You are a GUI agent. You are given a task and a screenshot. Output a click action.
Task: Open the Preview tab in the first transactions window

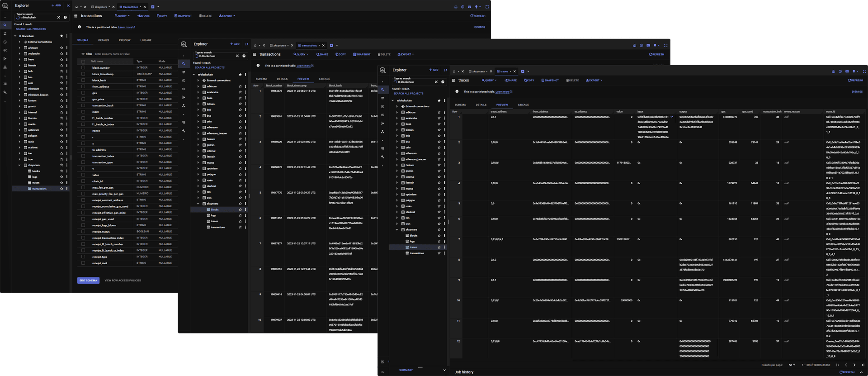pyautogui.click(x=124, y=40)
